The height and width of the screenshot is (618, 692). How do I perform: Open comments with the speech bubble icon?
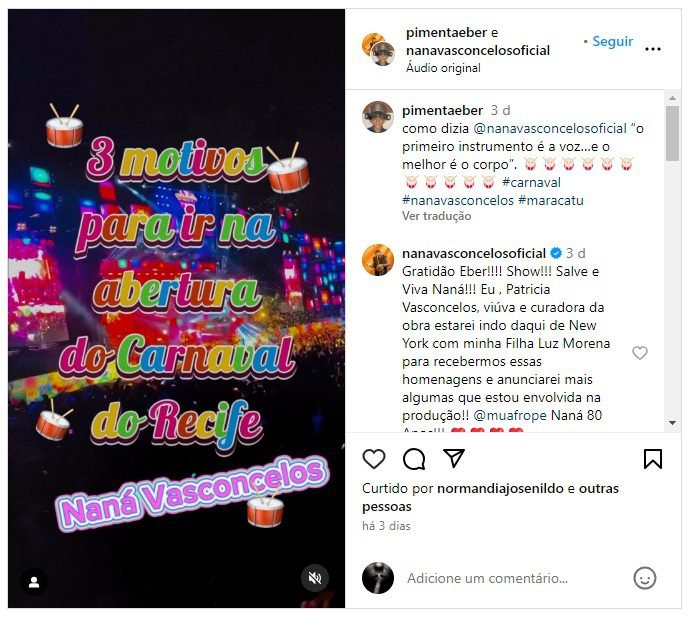414,459
